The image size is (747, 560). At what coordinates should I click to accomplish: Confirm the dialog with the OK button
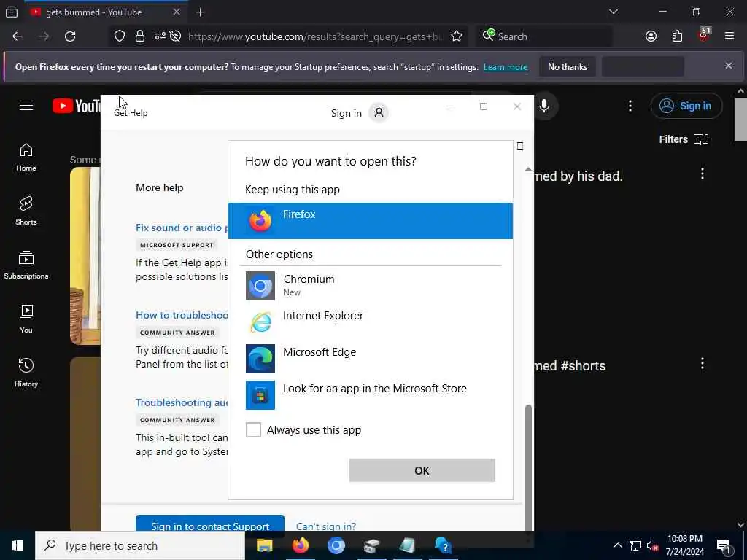[x=422, y=470]
